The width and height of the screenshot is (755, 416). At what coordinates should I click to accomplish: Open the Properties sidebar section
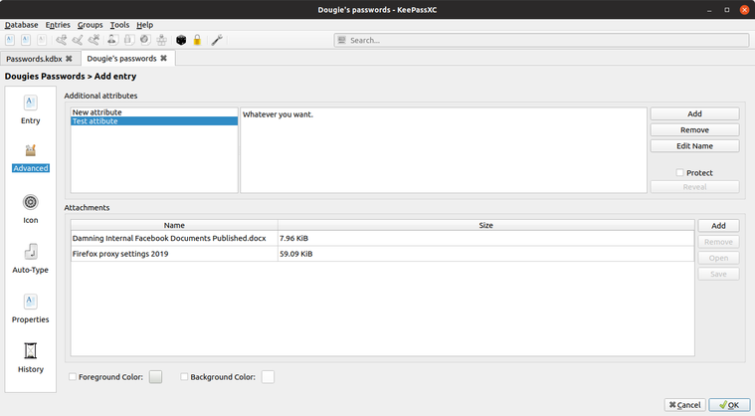(30, 308)
